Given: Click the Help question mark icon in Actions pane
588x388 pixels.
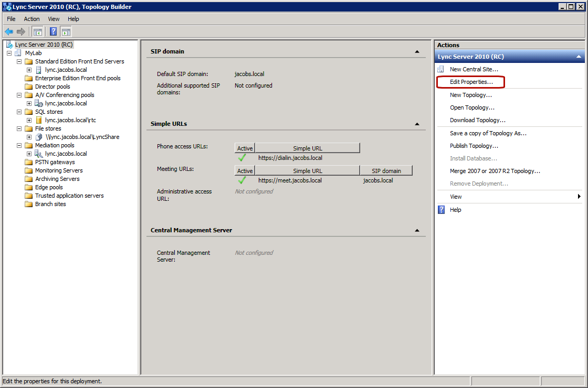Looking at the screenshot, I should point(442,210).
